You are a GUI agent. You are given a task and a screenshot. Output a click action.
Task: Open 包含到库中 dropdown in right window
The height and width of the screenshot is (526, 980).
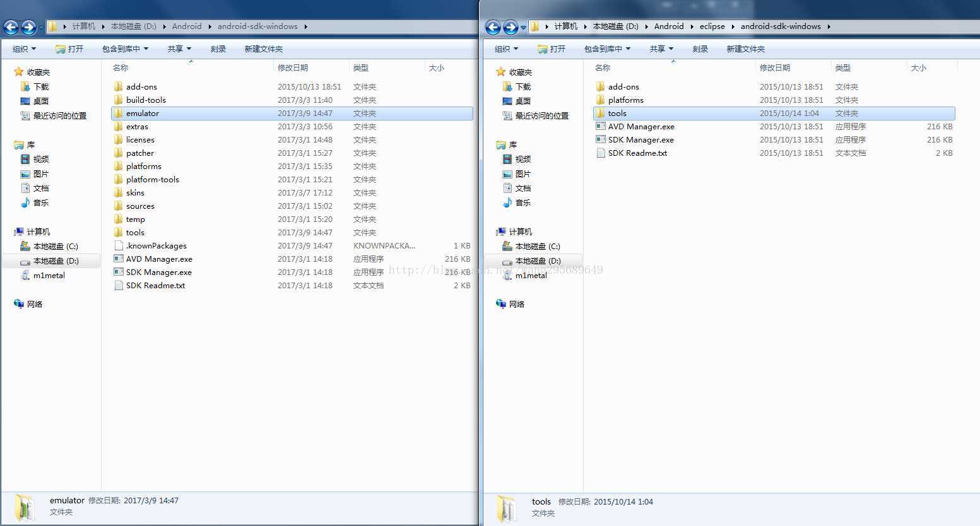point(607,49)
